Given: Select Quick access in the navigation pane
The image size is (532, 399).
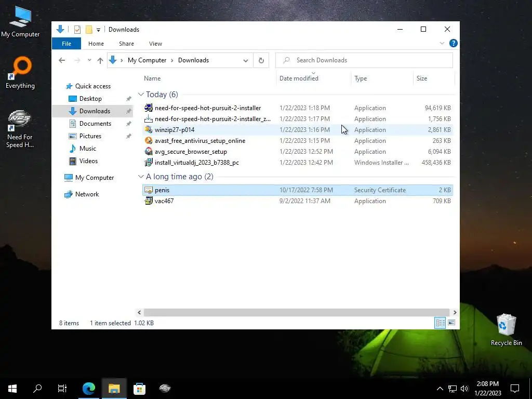Looking at the screenshot, I should point(92,86).
